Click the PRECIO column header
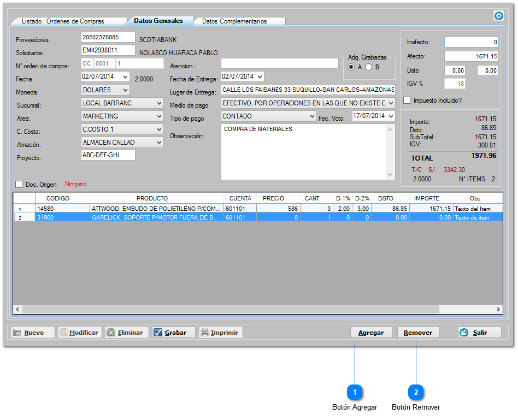518x420 pixels. coord(279,198)
